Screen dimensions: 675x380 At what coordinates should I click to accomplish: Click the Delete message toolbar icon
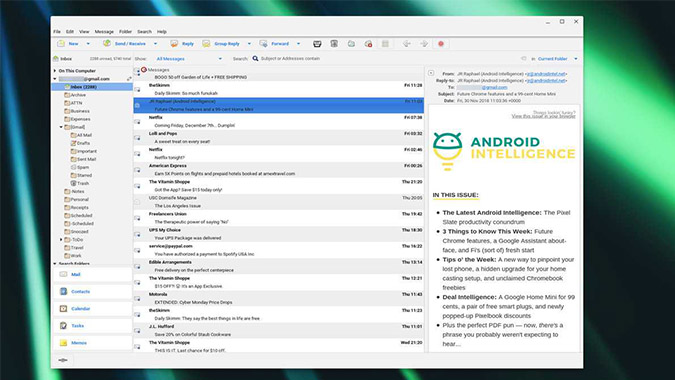tap(334, 43)
